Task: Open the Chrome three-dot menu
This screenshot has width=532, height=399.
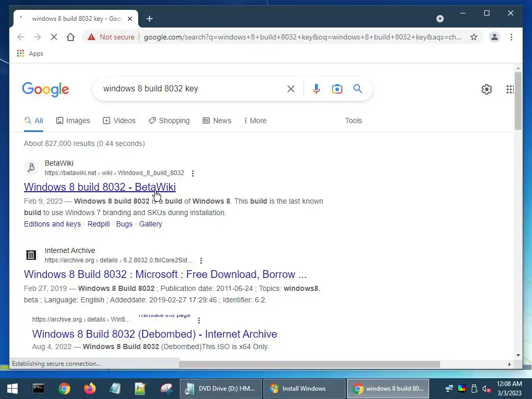Action: (x=511, y=37)
